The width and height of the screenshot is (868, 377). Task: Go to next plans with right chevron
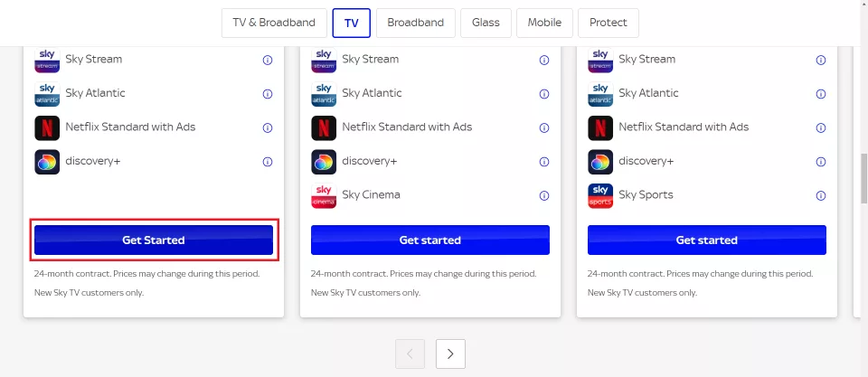(x=450, y=353)
